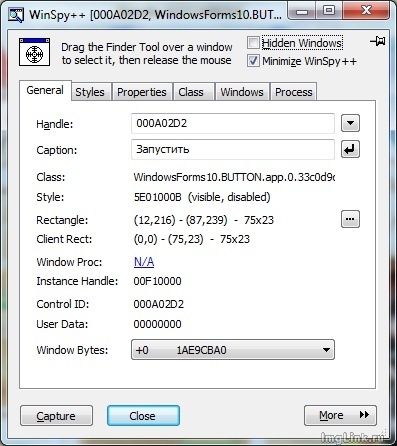This screenshot has width=397, height=446.
Task: Click the Caption field showing Запустить
Action: click(233, 149)
